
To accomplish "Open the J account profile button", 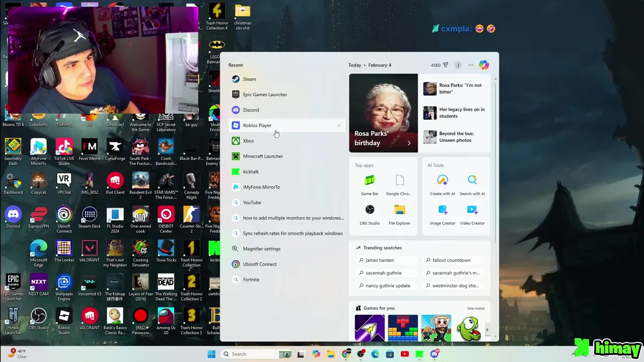I will coord(458,65).
